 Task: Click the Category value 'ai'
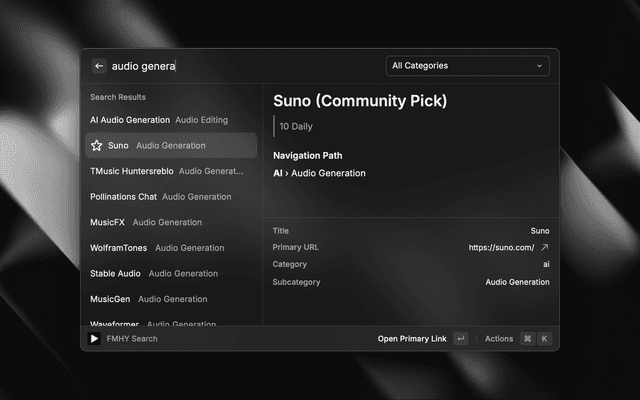(546, 264)
